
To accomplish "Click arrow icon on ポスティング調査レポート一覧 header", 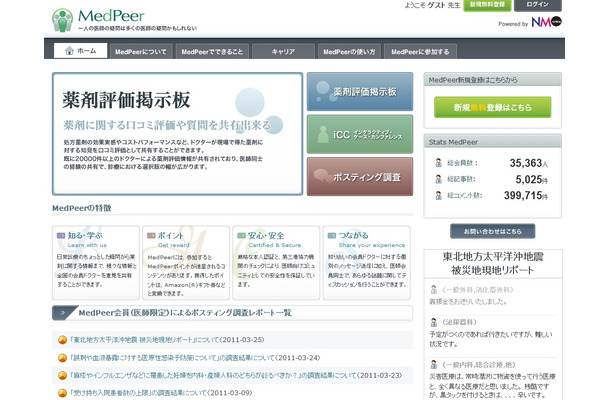I will (63, 312).
